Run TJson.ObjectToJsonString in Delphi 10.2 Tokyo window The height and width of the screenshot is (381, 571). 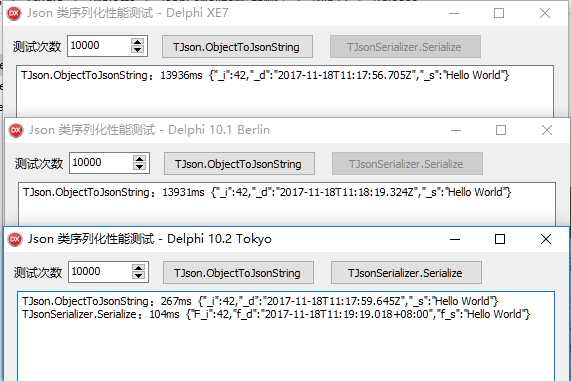click(238, 272)
